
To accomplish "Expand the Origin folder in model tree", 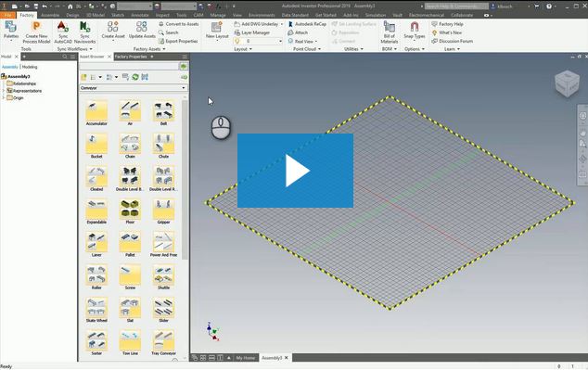I will 4,98.
